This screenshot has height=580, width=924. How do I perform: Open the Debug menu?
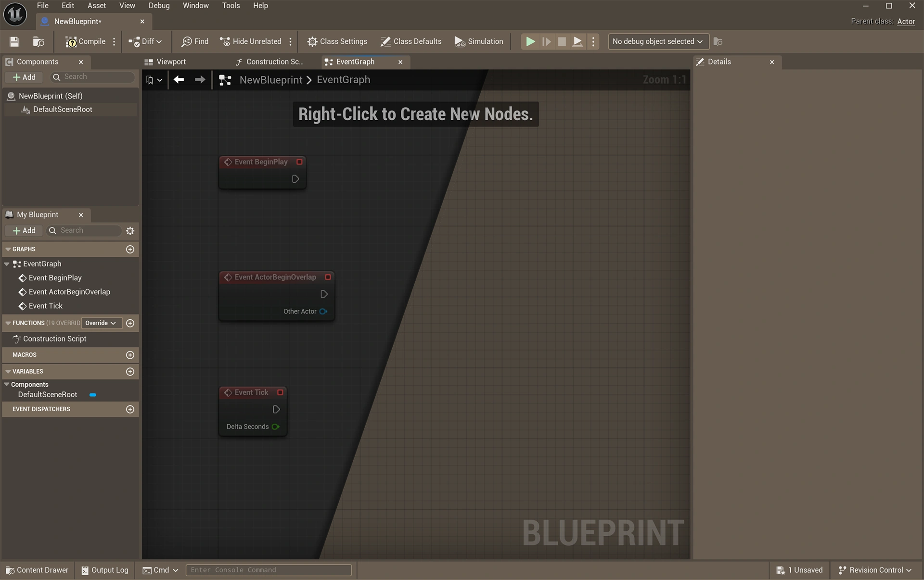(159, 6)
